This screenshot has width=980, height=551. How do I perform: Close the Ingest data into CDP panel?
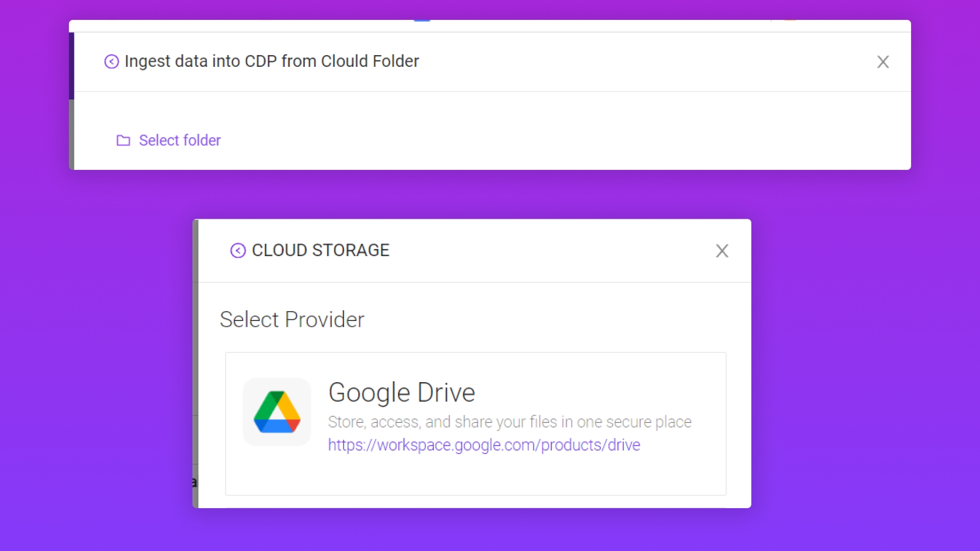[x=883, y=62]
